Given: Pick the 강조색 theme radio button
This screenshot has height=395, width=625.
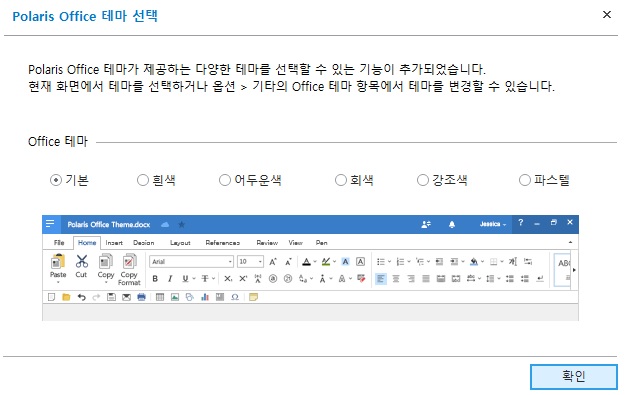Looking at the screenshot, I should 423,180.
